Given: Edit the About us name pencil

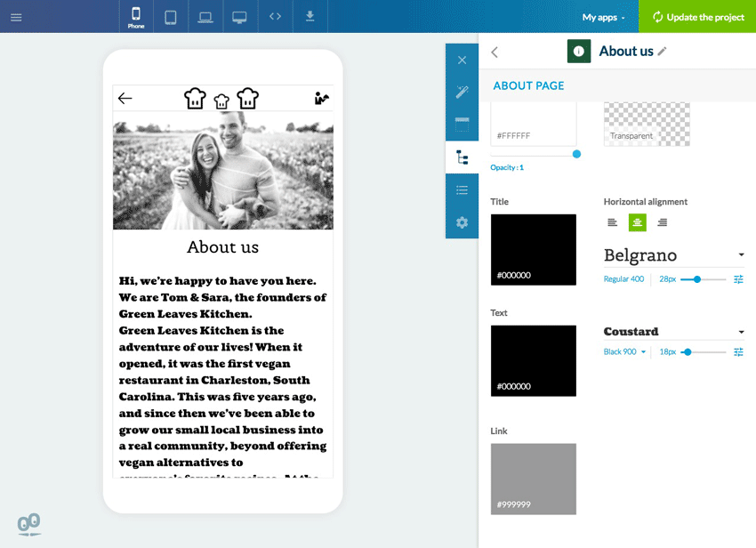Looking at the screenshot, I should pyautogui.click(x=663, y=52).
